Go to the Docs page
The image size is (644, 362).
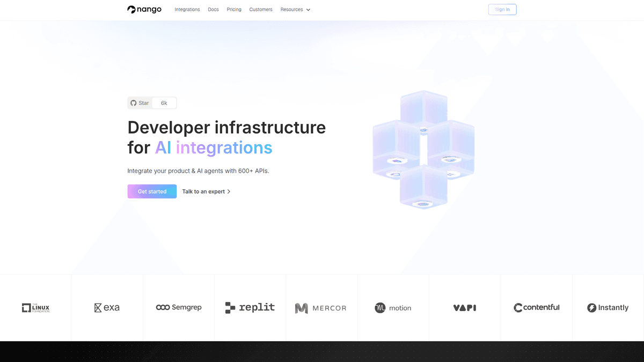coord(213,10)
